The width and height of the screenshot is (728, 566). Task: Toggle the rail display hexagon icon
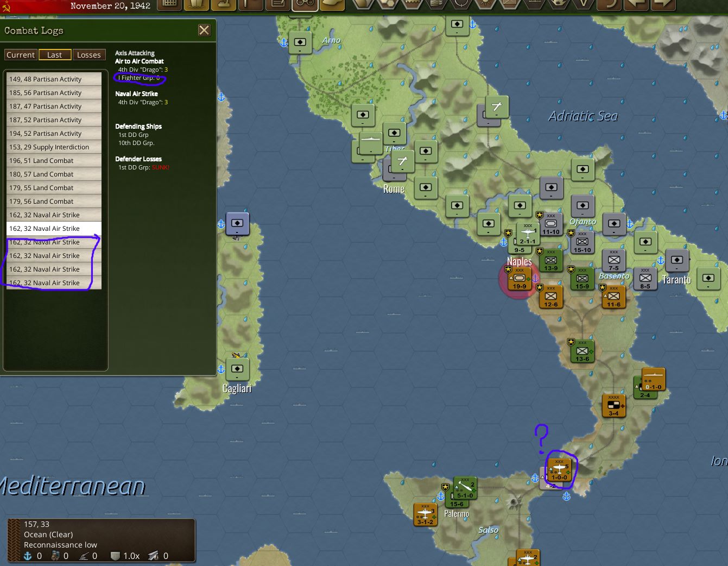point(436,4)
